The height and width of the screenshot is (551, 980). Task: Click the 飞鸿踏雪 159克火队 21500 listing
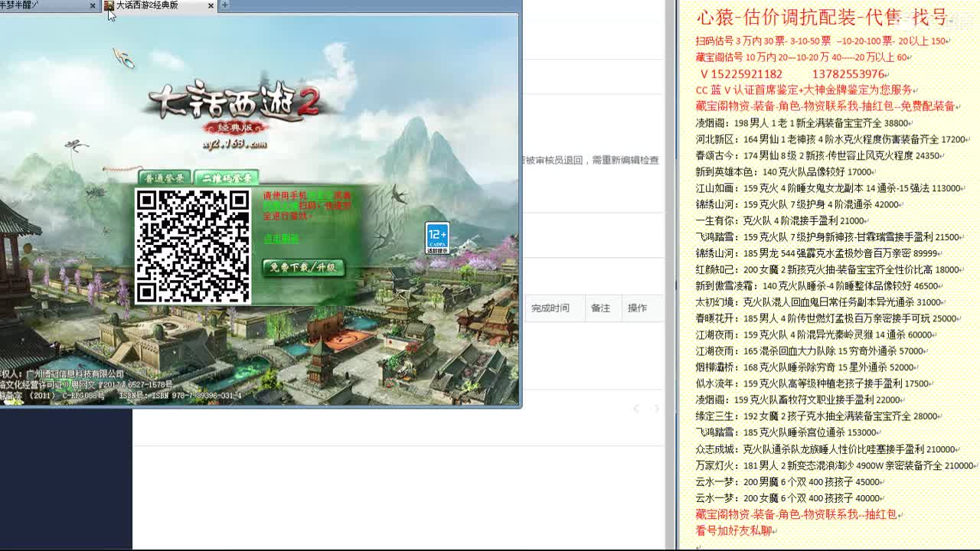coord(830,237)
